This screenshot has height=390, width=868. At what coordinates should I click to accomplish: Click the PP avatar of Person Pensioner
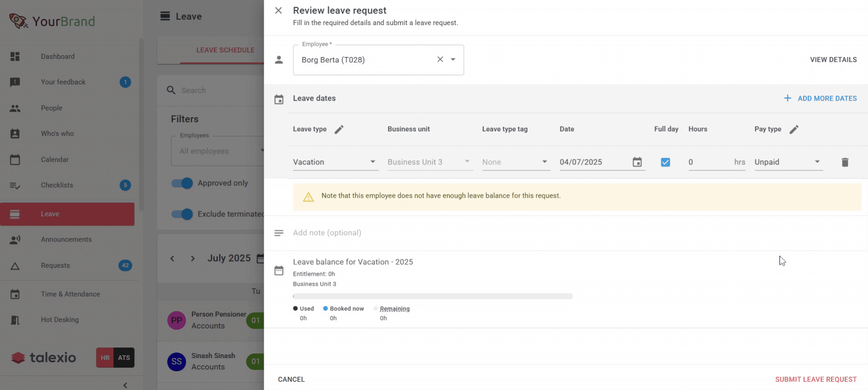[177, 321]
